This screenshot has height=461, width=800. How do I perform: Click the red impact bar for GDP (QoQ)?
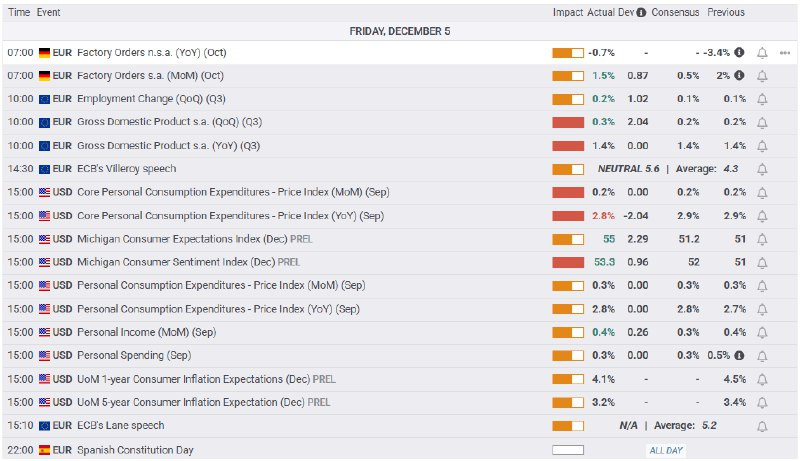coord(567,122)
